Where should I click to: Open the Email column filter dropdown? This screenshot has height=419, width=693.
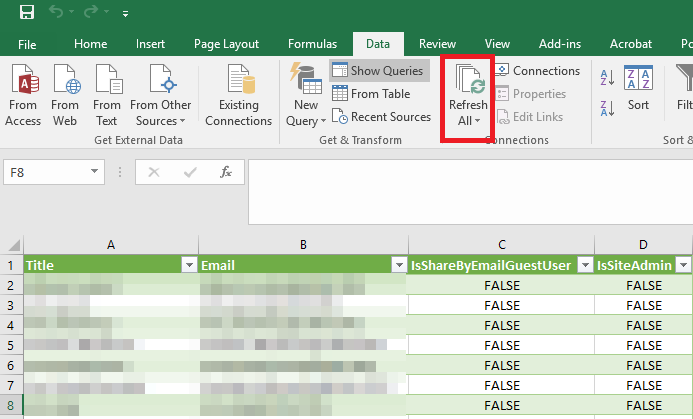pyautogui.click(x=397, y=265)
